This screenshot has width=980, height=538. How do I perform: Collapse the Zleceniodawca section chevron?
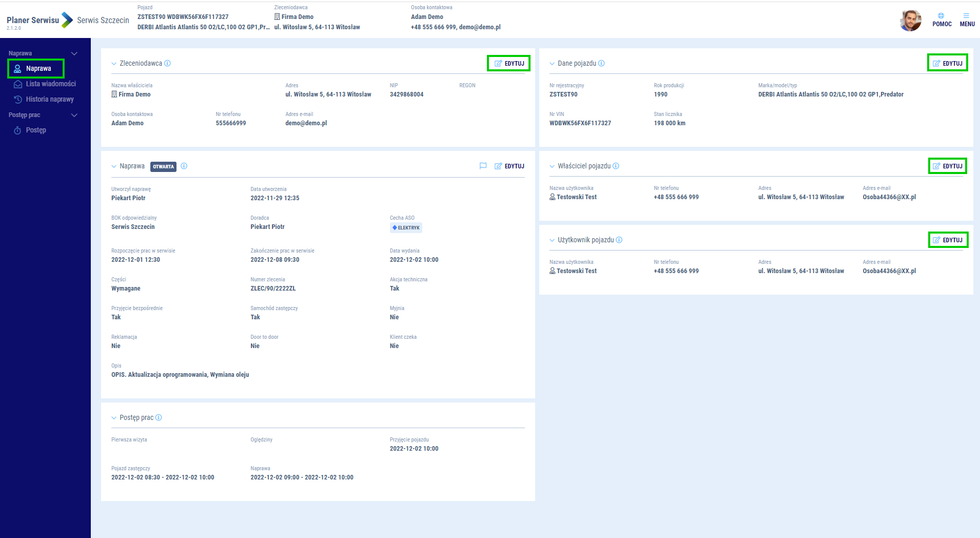click(x=114, y=64)
